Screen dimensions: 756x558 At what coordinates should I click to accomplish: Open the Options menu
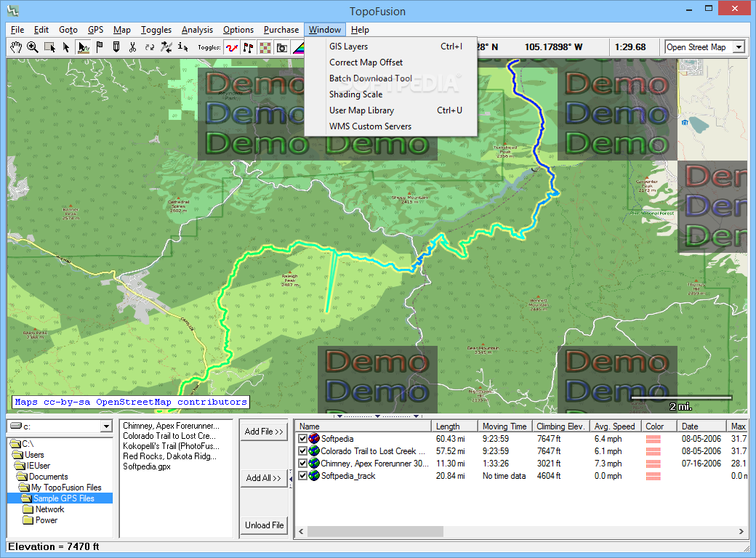[x=238, y=30]
